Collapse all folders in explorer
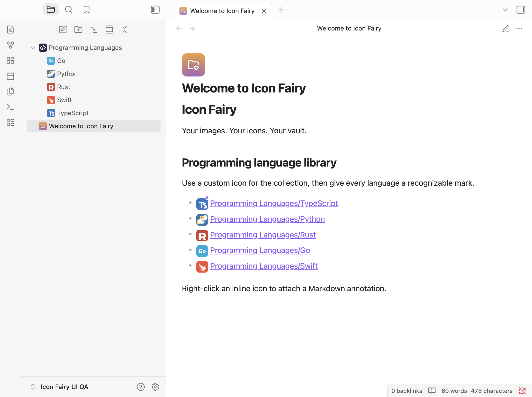Screen dimensions: 532x397 click(x=125, y=30)
